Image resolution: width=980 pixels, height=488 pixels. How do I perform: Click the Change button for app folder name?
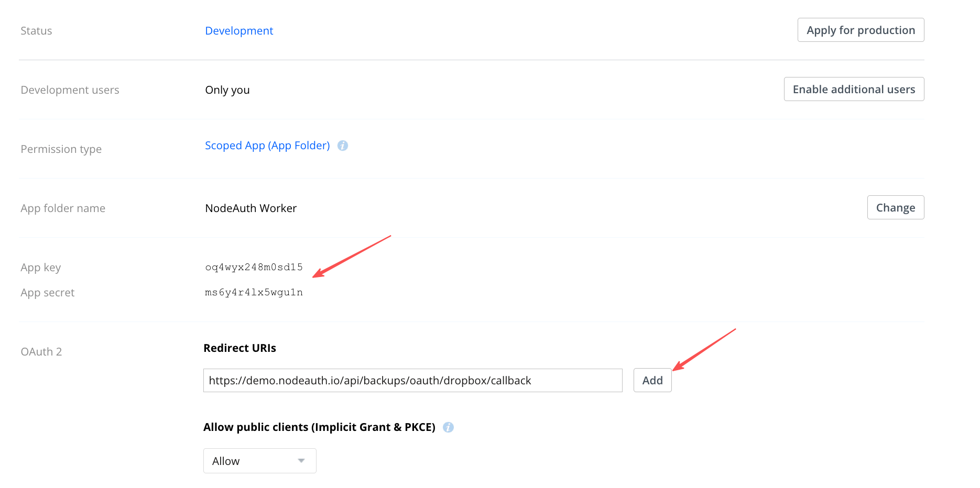pyautogui.click(x=895, y=208)
